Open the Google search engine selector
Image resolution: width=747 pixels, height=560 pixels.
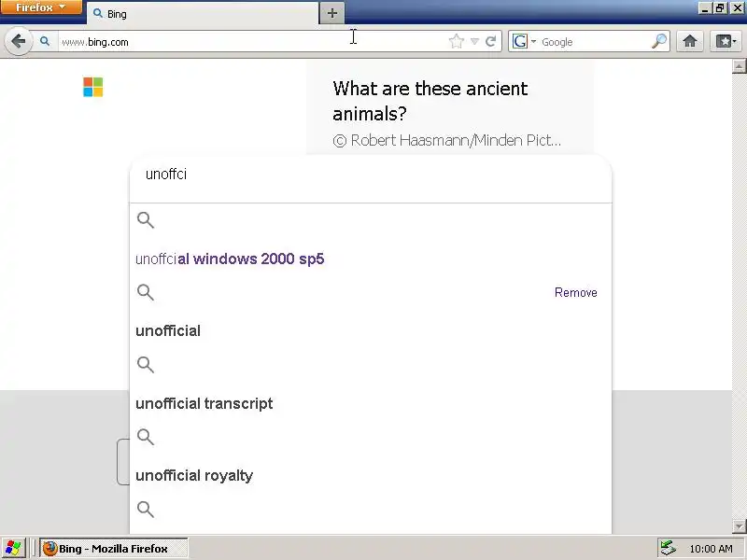524,42
